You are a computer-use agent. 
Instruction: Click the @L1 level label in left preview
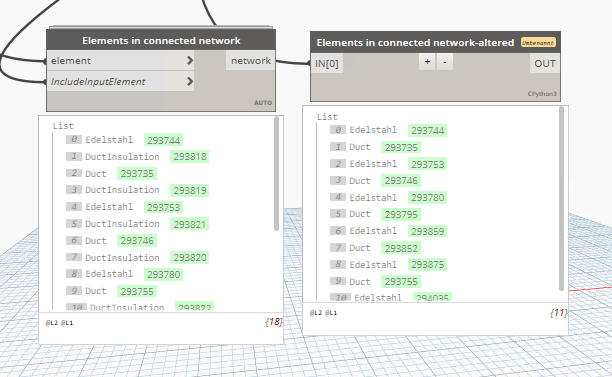[x=67, y=323]
